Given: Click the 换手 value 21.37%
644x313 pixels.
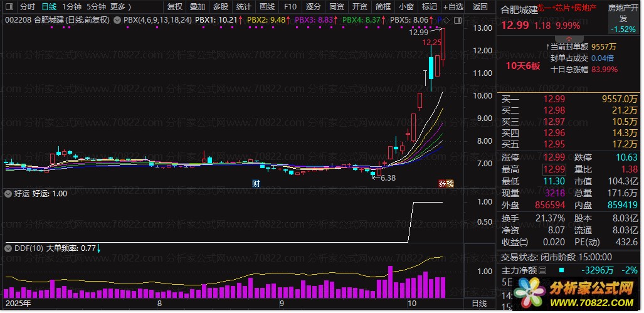Looking at the screenshot, I should (550, 218).
